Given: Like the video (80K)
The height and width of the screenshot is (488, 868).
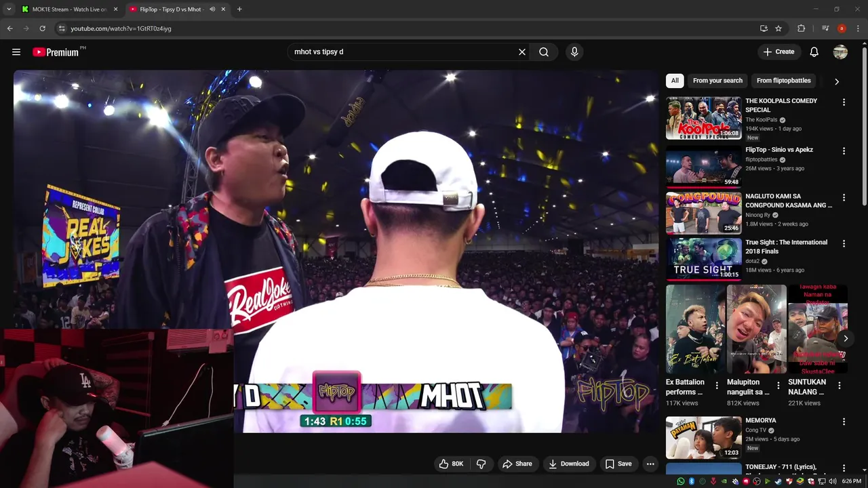Looking at the screenshot, I should (x=451, y=464).
